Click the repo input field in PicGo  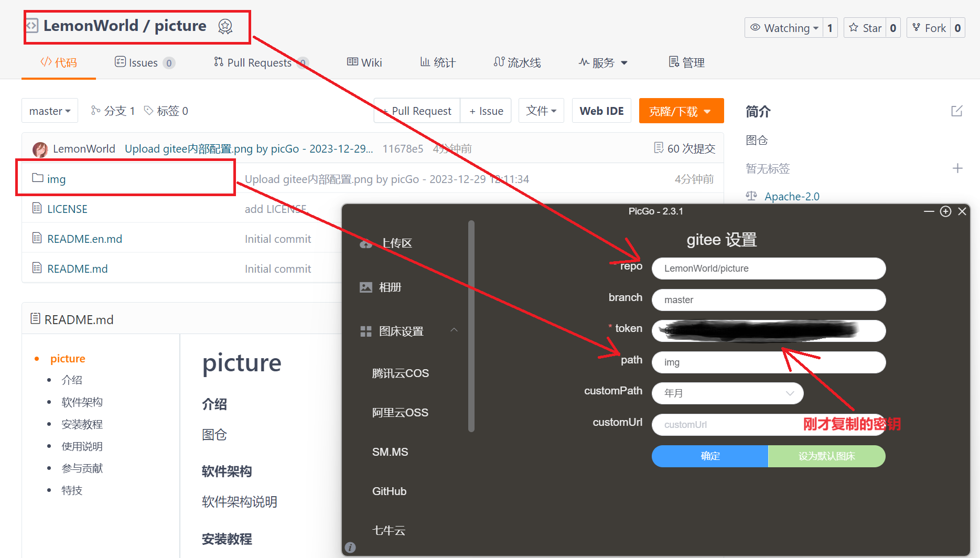[769, 269]
